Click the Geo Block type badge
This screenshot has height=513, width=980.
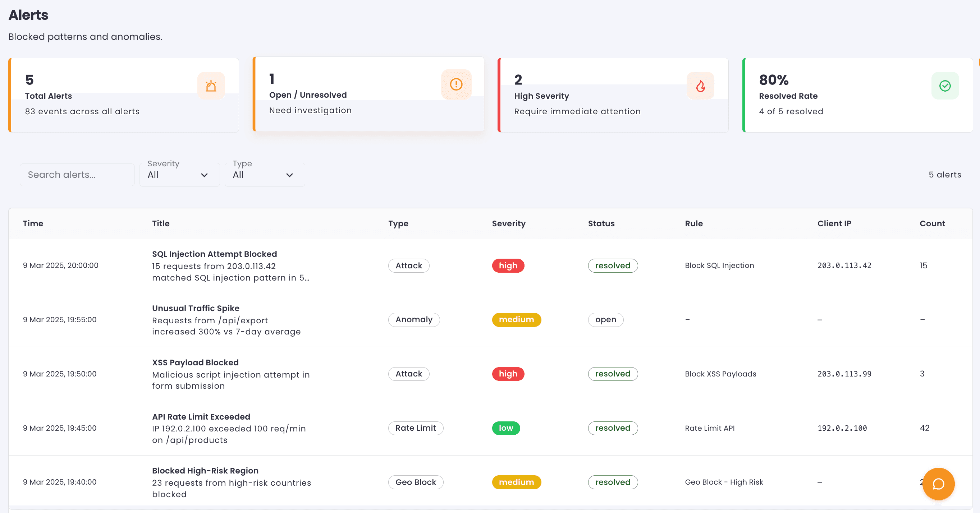tap(416, 482)
